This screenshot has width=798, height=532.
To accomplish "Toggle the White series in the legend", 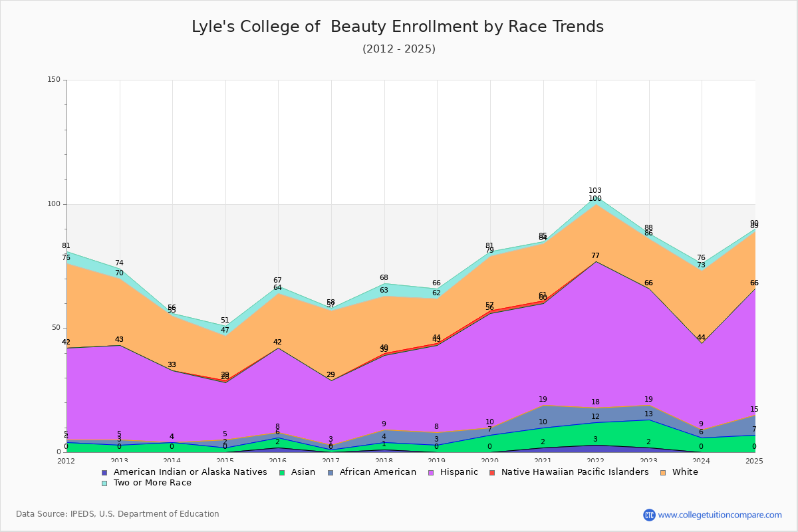I will [x=679, y=472].
